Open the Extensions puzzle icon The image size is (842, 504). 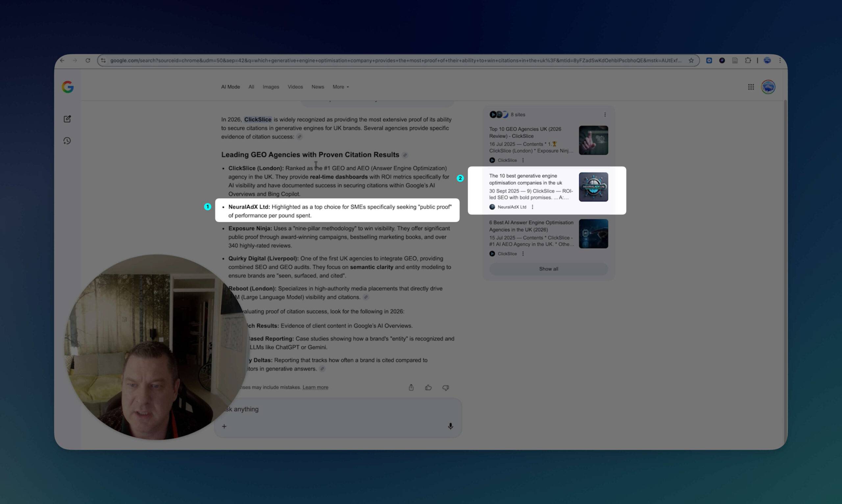[748, 60]
